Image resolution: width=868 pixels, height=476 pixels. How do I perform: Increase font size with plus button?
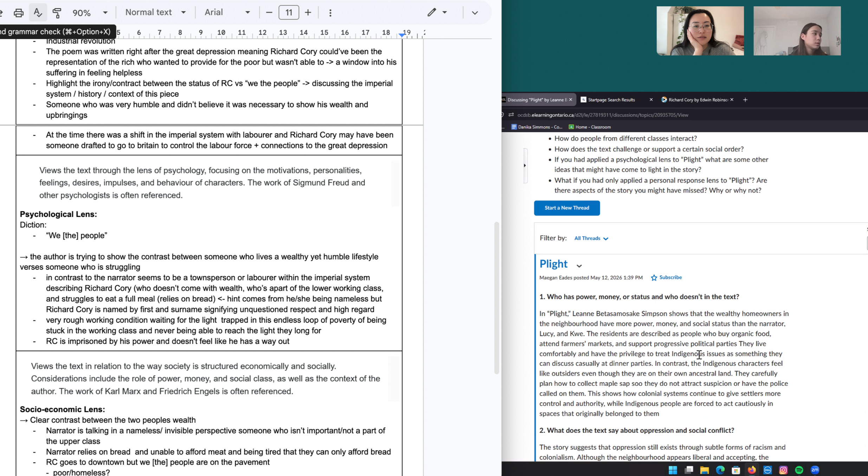(x=308, y=13)
